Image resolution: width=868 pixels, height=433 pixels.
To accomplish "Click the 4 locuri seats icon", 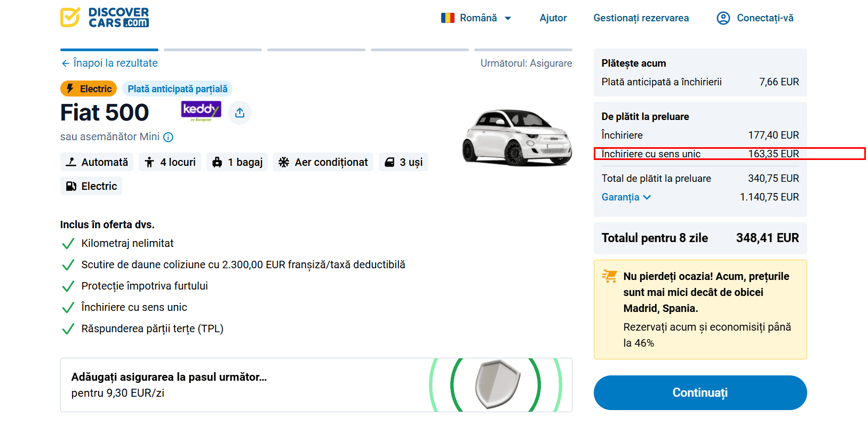I will click(149, 162).
